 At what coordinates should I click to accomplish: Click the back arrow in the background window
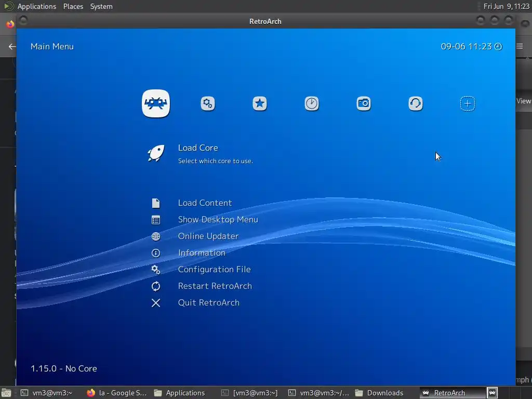pyautogui.click(x=12, y=46)
